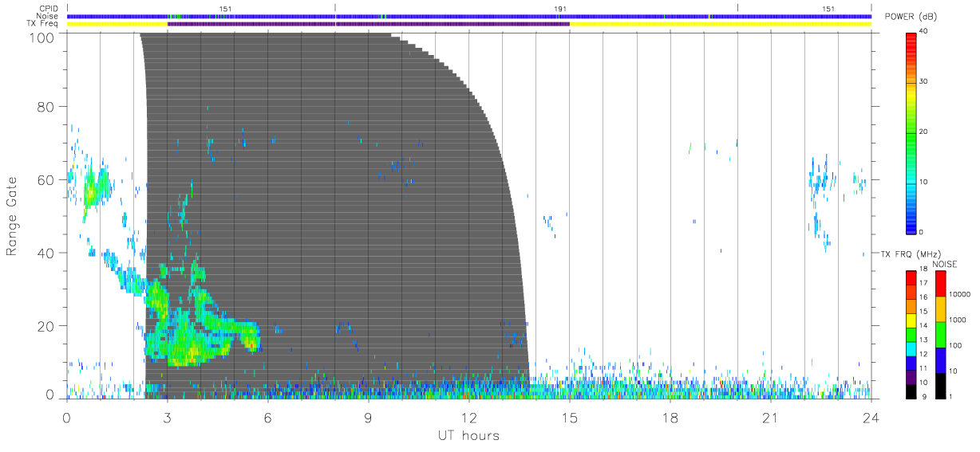Image resolution: width=980 pixels, height=452 pixels.
Task: Select the 'CPID' label above the plot
Action: click(49, 9)
